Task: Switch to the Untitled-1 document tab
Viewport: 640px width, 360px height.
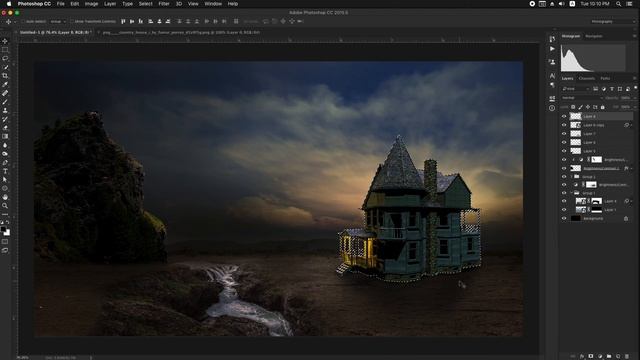Action: [x=55, y=32]
